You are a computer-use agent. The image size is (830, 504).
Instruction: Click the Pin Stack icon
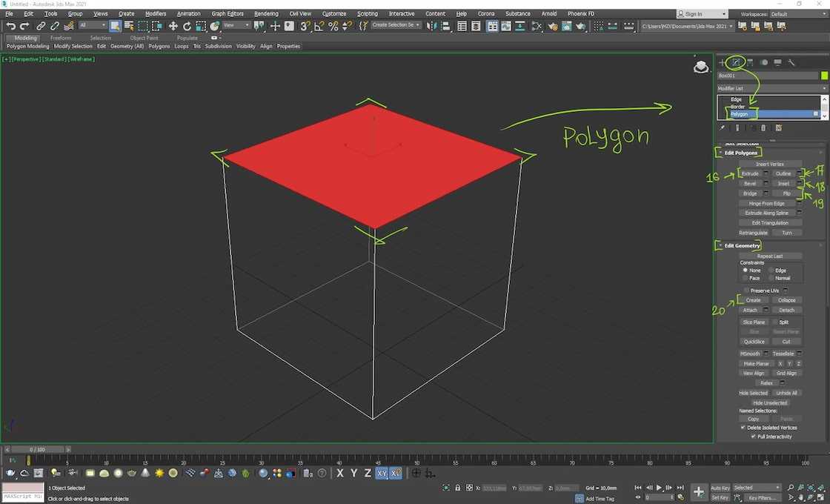coord(722,128)
